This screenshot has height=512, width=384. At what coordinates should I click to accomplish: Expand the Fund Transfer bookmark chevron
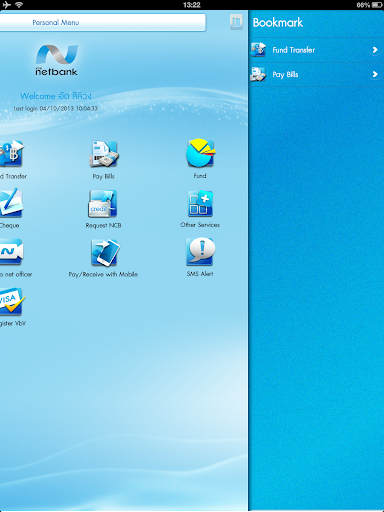coord(375,50)
